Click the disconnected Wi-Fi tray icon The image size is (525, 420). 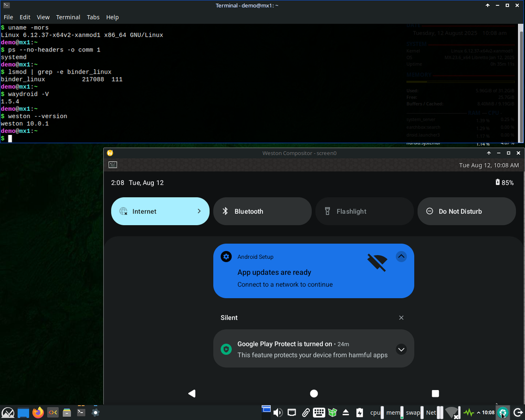pyautogui.click(x=453, y=413)
